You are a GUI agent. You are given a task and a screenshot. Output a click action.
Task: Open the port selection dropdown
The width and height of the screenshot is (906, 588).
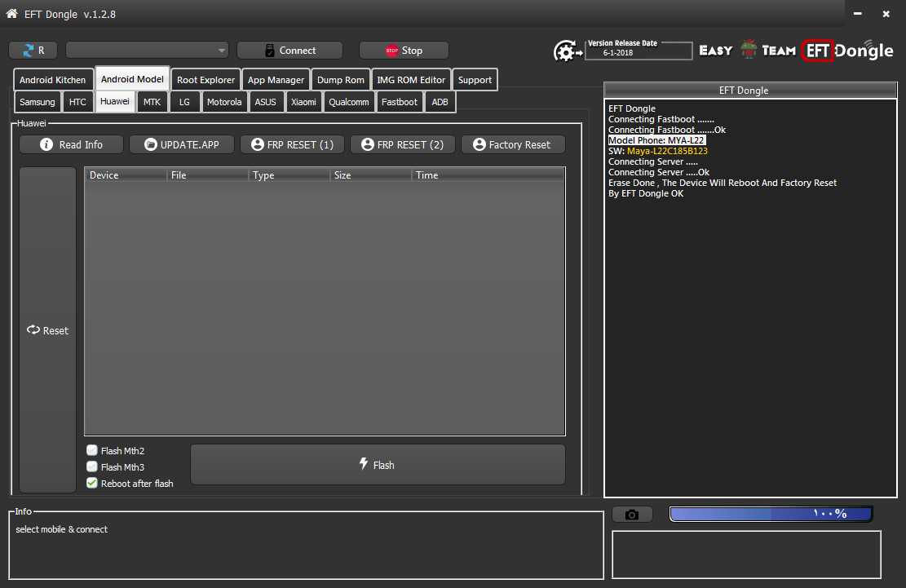(x=147, y=51)
